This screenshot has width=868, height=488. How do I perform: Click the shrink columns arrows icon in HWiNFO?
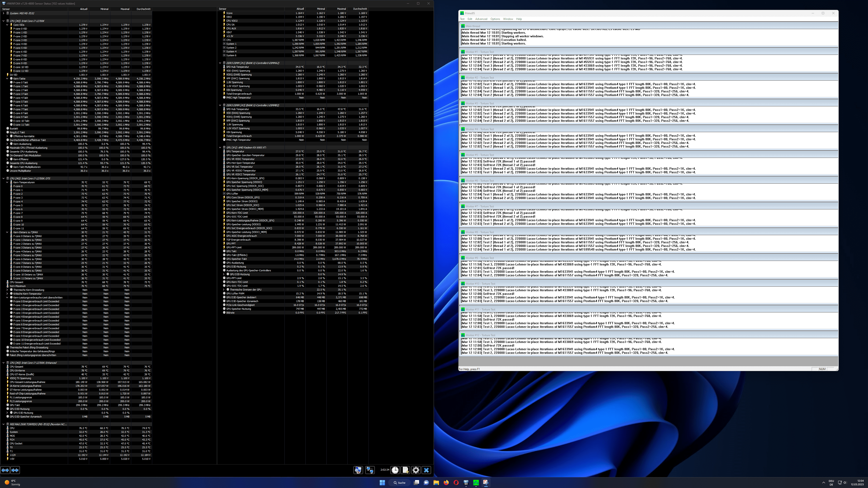[x=15, y=470]
